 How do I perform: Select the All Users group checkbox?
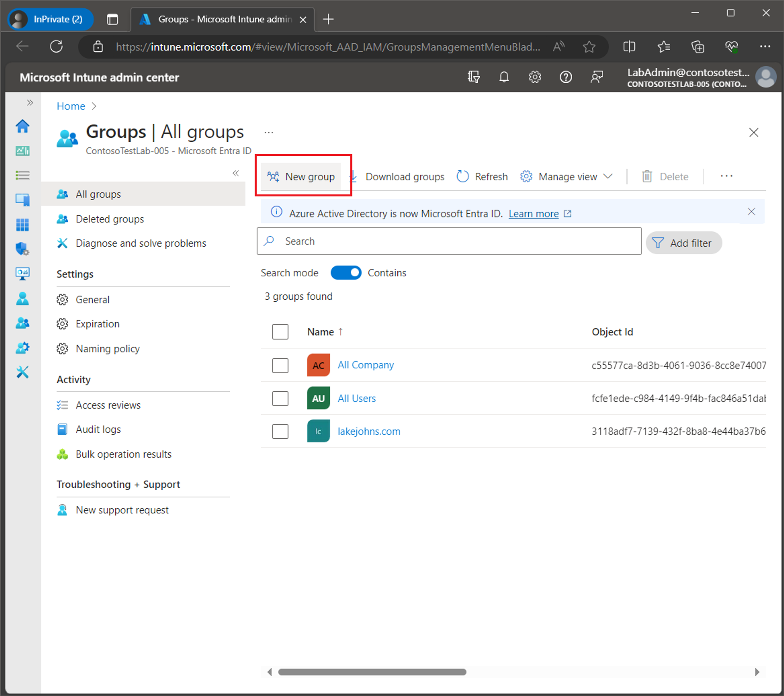pyautogui.click(x=280, y=398)
